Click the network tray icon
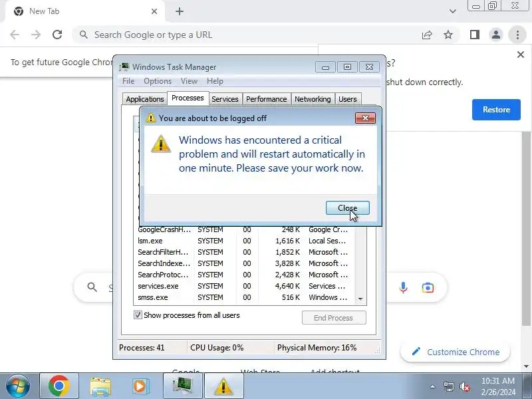Screen dimensions: 532x399 (448, 386)
